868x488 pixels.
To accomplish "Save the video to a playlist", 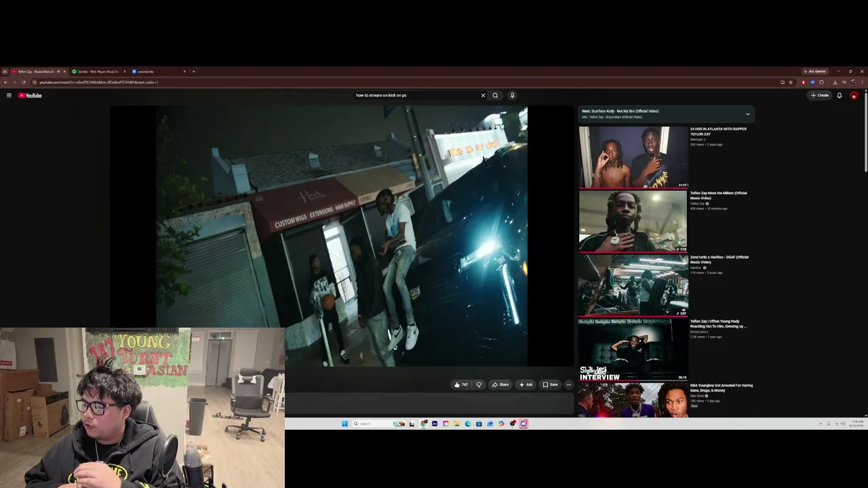I will 550,385.
